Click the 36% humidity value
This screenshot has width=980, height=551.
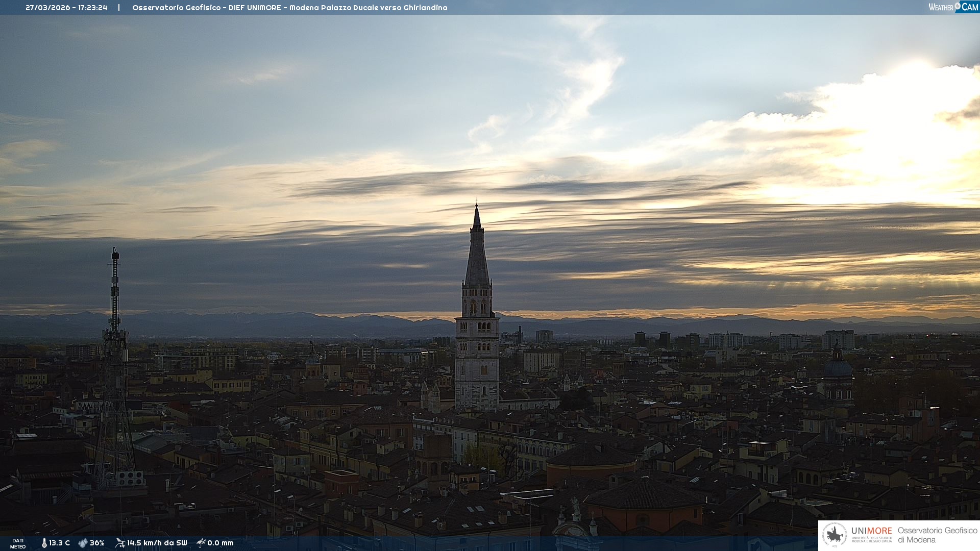pyautogui.click(x=97, y=543)
